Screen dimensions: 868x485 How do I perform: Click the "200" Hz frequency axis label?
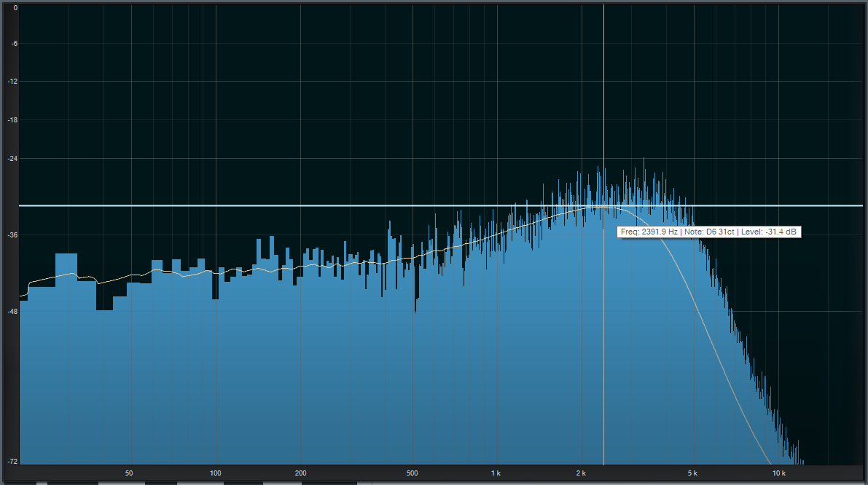click(x=300, y=473)
